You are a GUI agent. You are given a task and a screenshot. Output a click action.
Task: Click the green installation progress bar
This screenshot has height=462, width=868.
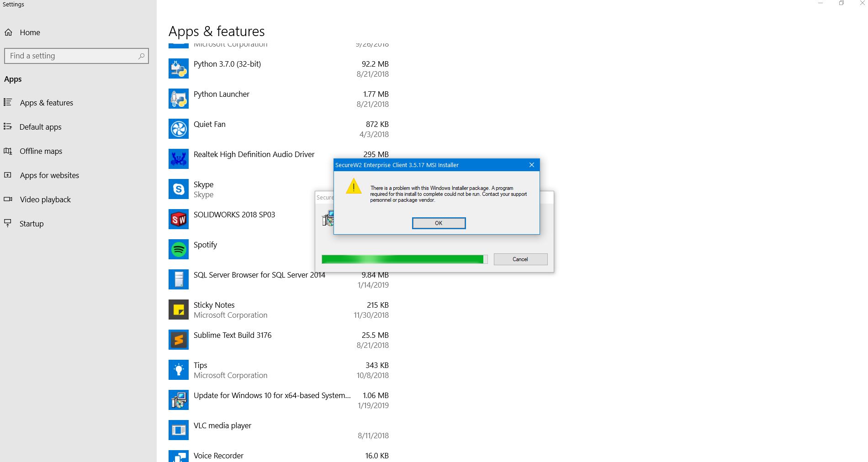tap(402, 259)
